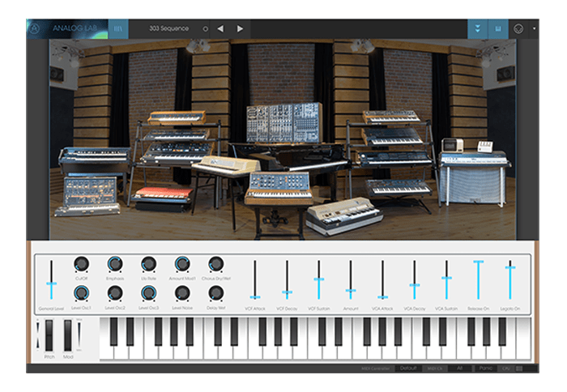Click the Chorus Dry/Wet knob
Screen dimensions: 567x392
point(216,264)
